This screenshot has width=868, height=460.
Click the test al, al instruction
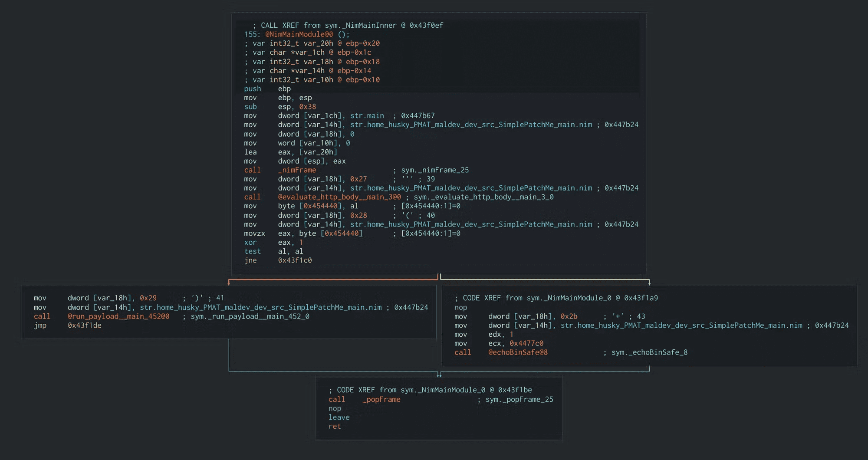tap(273, 251)
